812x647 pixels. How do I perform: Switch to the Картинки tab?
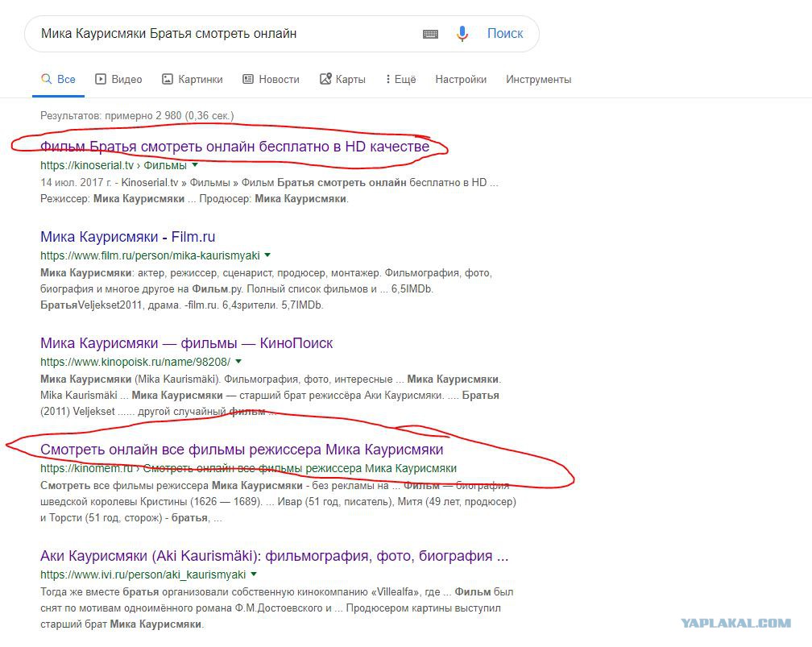[x=192, y=79]
